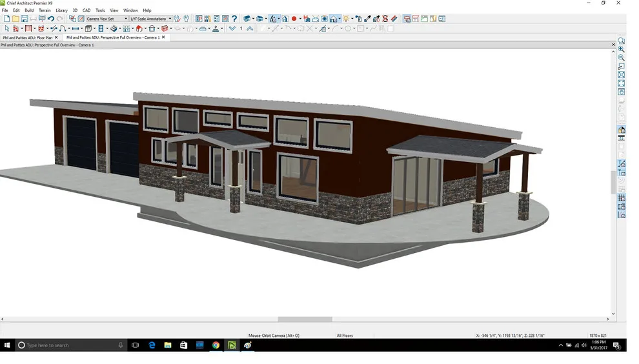639x364 pixels.
Task: Go up one floor with chevron
Action: pyautogui.click(x=250, y=28)
